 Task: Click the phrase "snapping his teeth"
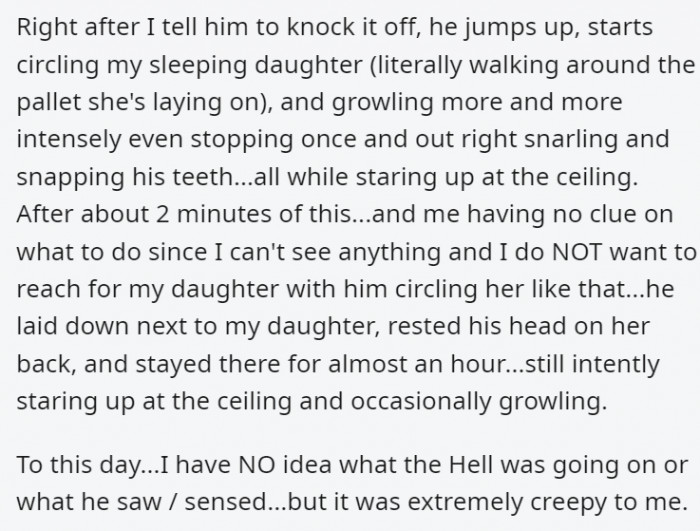(123, 177)
